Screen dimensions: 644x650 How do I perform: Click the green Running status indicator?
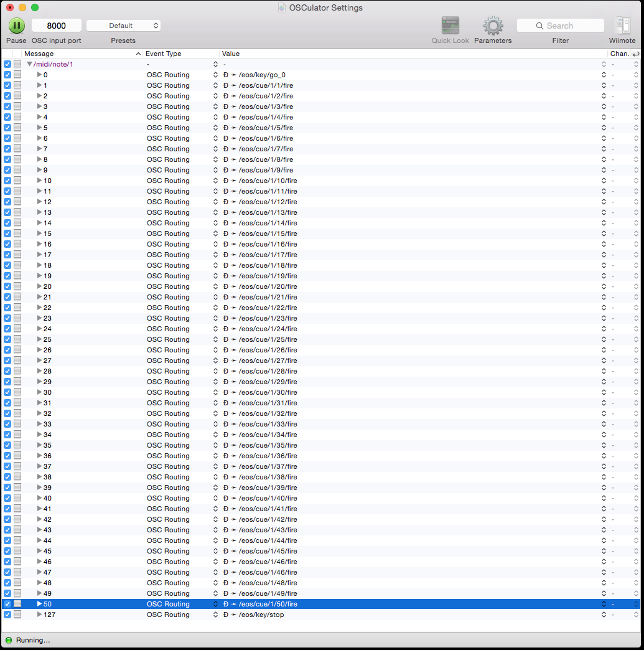tap(8, 640)
